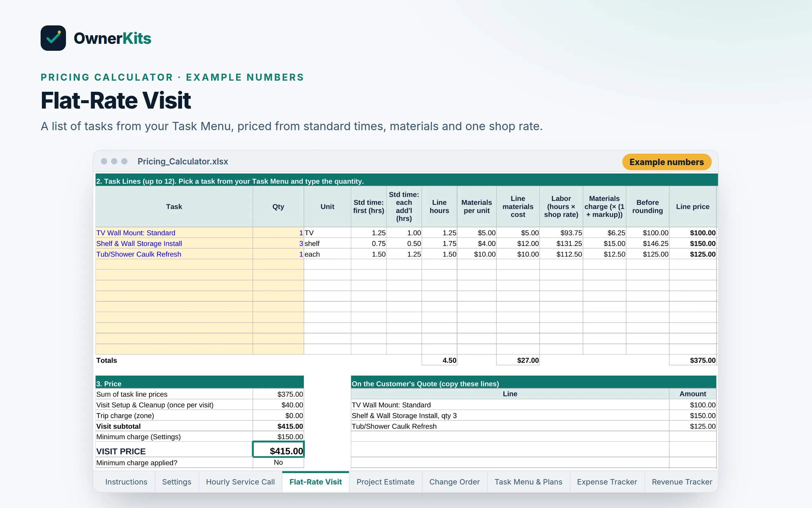Click the Unit column header

point(327,207)
